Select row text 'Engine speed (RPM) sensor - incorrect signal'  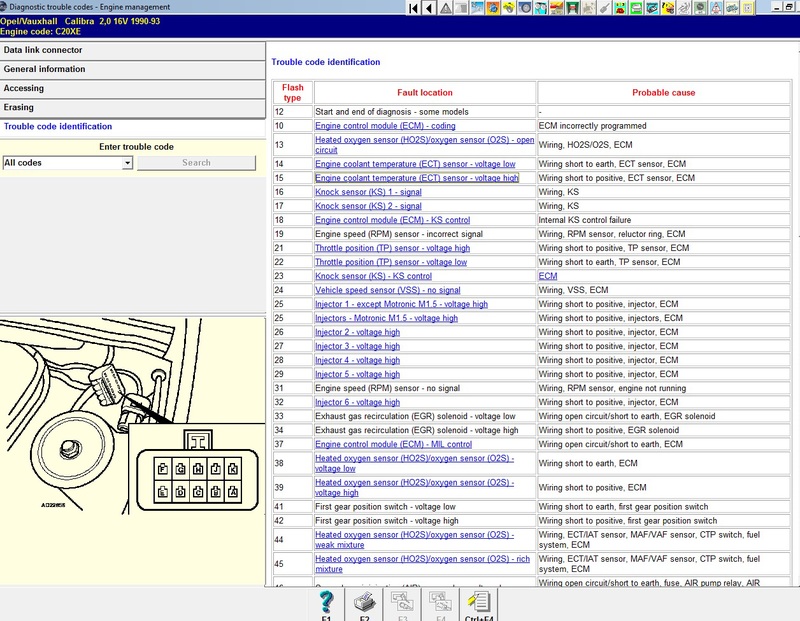(x=399, y=234)
